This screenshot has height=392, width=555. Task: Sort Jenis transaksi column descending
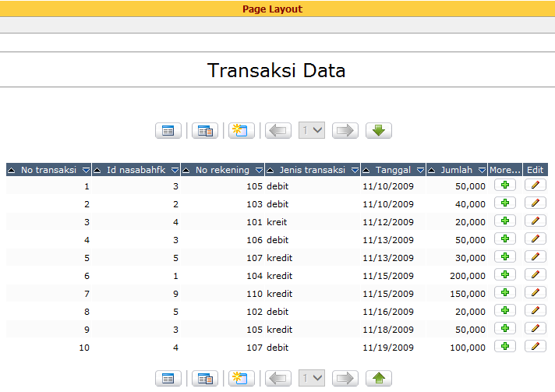(355, 170)
